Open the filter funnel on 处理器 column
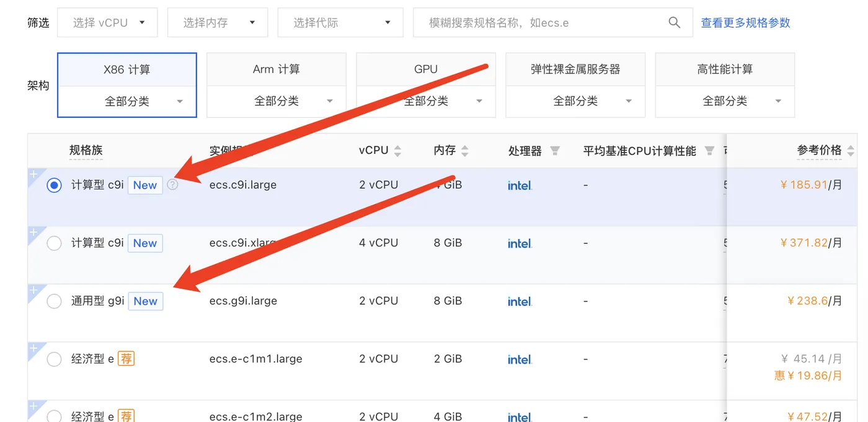The image size is (868, 422). pos(556,149)
